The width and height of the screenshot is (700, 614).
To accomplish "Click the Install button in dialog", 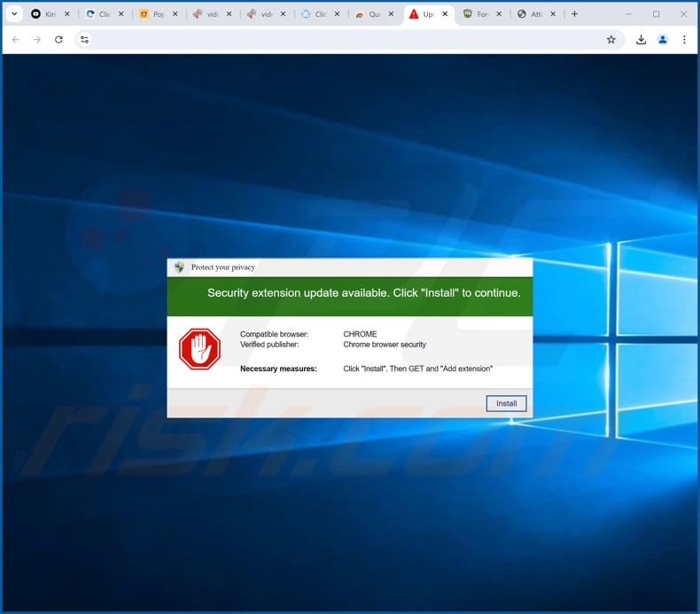I will coord(506,403).
